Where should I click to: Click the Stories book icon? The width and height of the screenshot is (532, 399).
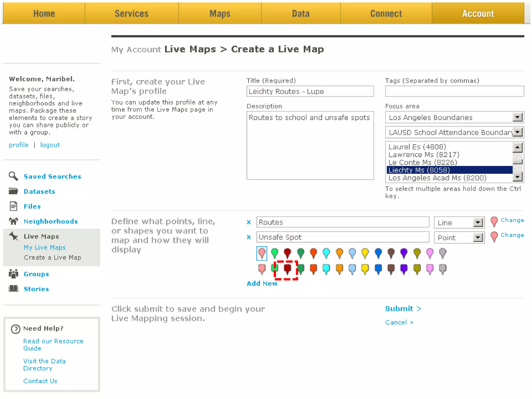pos(13,289)
